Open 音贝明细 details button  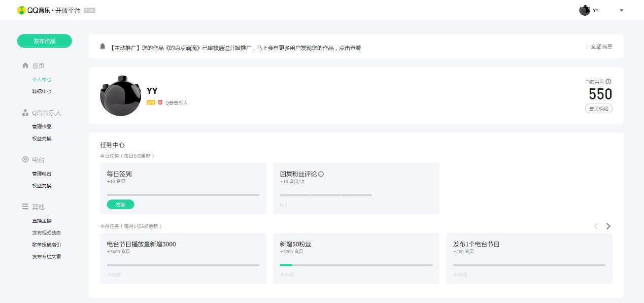click(x=598, y=109)
